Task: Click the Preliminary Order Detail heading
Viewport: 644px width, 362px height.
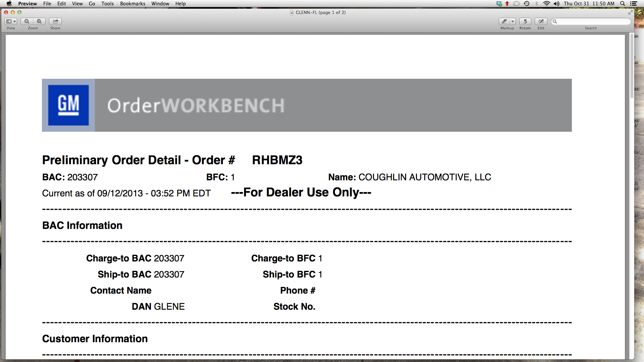Action: pyautogui.click(x=139, y=160)
